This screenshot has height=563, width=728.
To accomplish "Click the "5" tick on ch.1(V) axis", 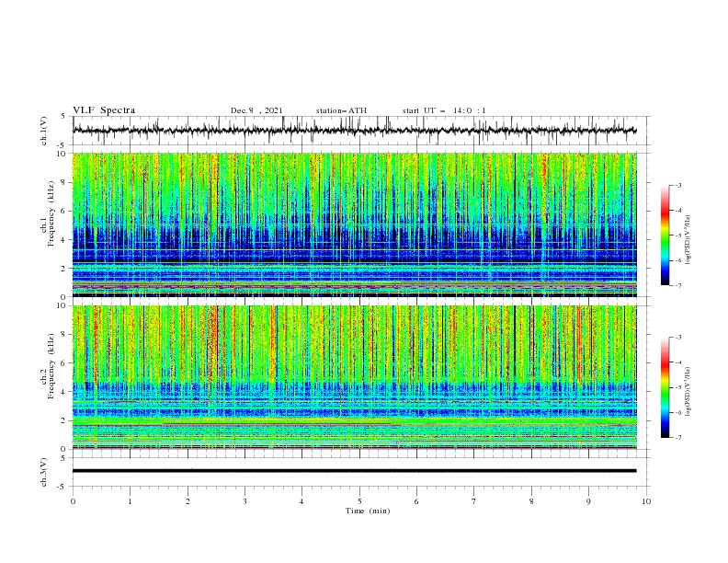I will point(63,117).
